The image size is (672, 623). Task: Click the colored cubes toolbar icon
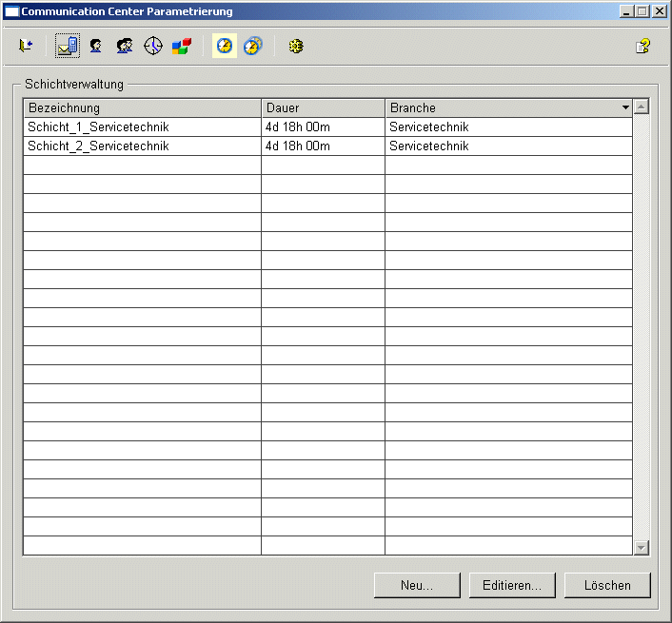click(x=181, y=46)
